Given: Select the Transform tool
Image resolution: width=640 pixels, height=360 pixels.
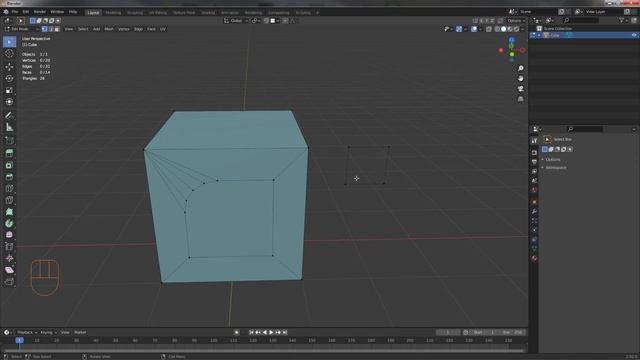Looking at the screenshot, I should pos(9,102).
